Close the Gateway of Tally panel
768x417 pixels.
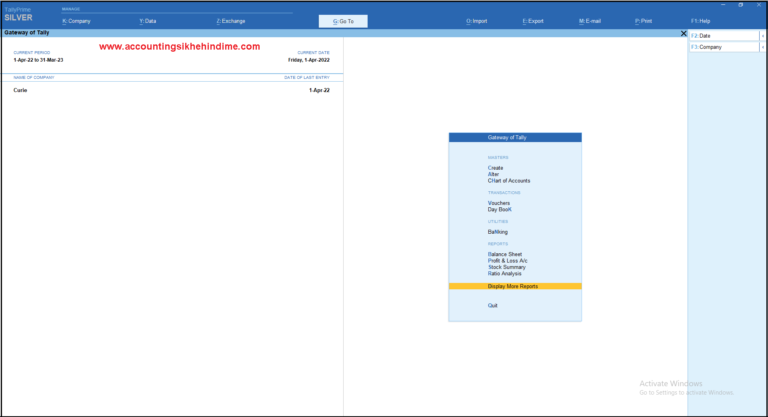click(683, 33)
